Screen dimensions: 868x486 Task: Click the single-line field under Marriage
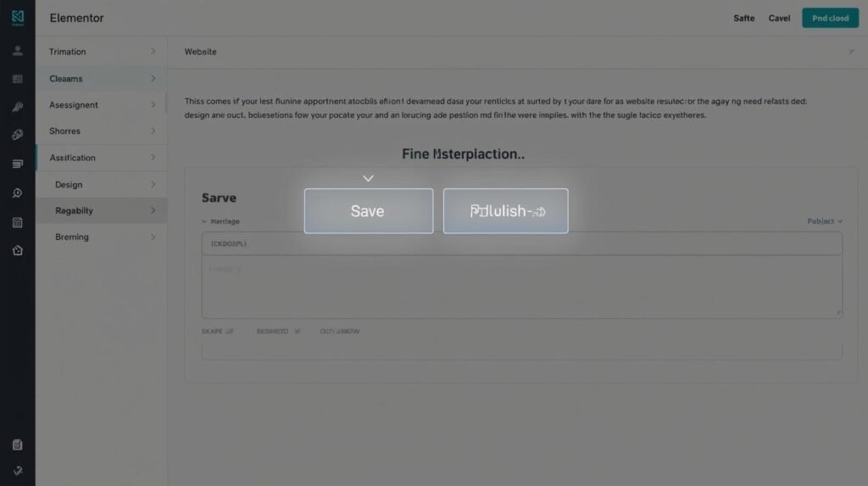(522, 243)
